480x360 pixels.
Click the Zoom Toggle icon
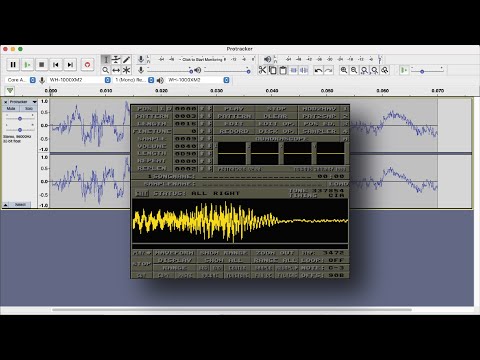tap(385, 70)
